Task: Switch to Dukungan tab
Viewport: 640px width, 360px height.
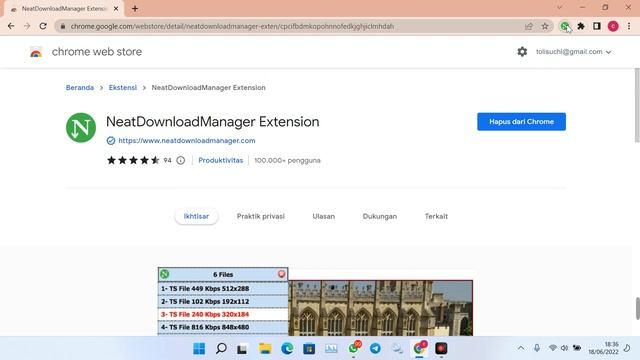Action: (380, 216)
